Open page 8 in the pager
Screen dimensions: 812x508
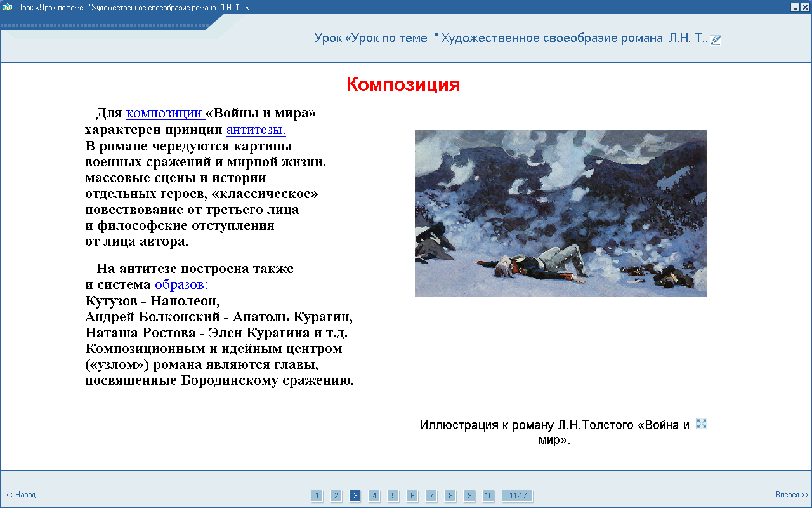point(450,496)
